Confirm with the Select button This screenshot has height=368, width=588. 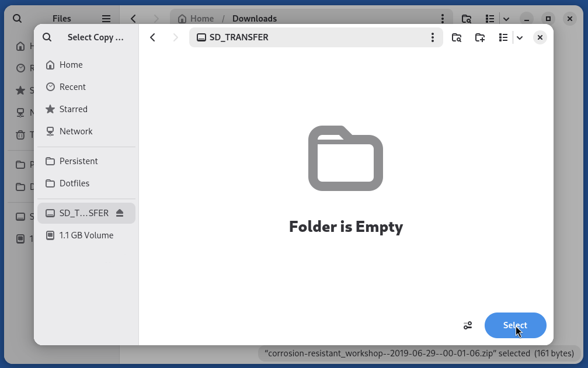pos(515,325)
